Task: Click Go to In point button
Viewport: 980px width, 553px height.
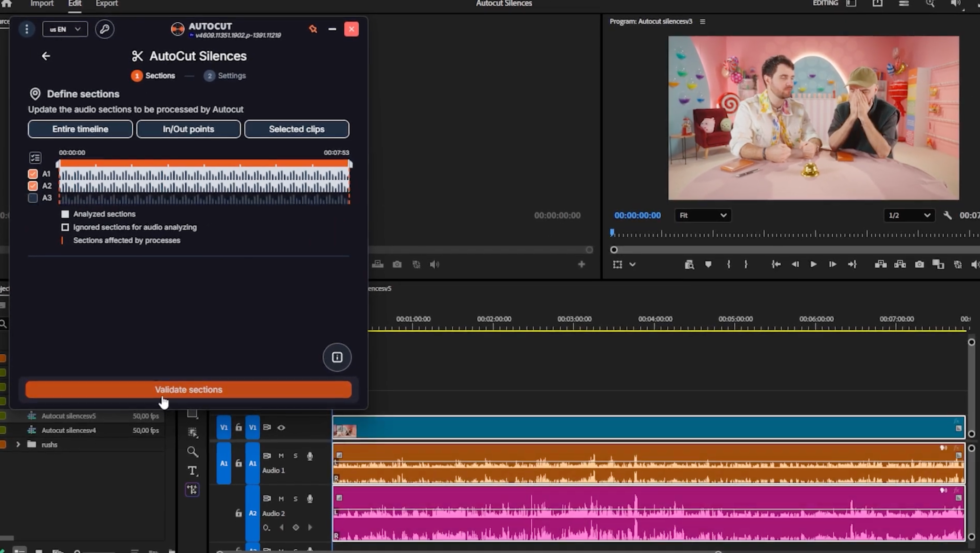Action: pos(776,264)
